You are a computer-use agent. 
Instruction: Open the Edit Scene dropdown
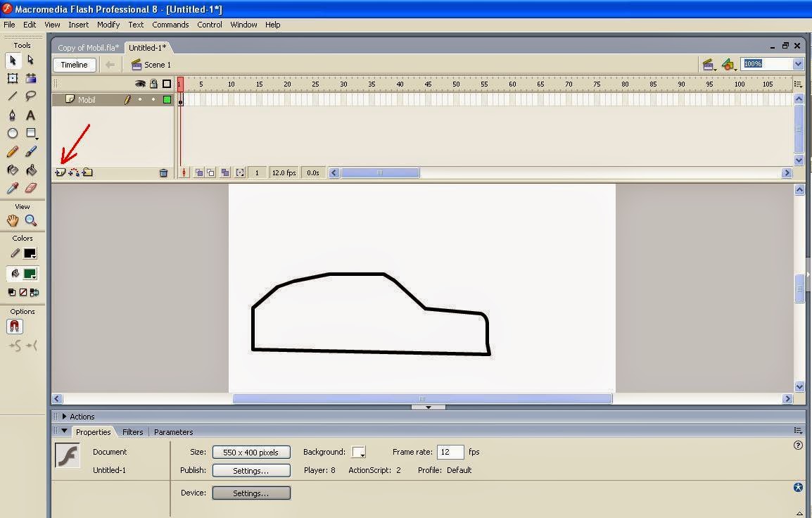[x=709, y=65]
